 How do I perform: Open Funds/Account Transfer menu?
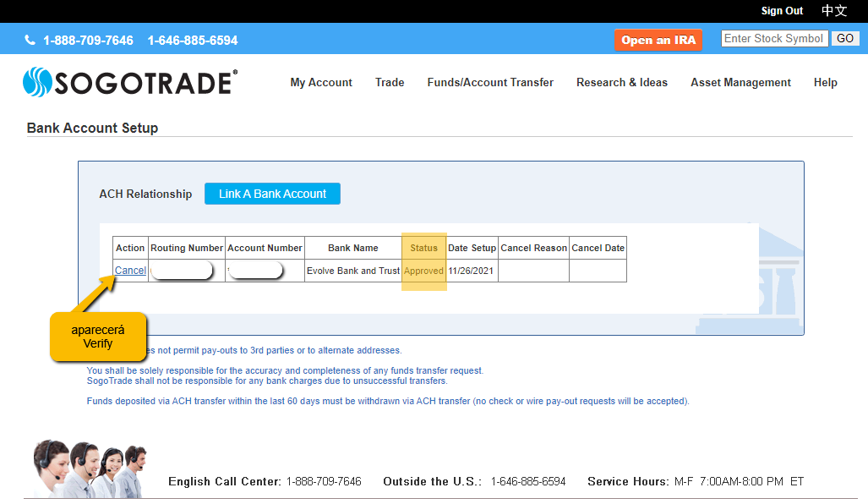(490, 83)
